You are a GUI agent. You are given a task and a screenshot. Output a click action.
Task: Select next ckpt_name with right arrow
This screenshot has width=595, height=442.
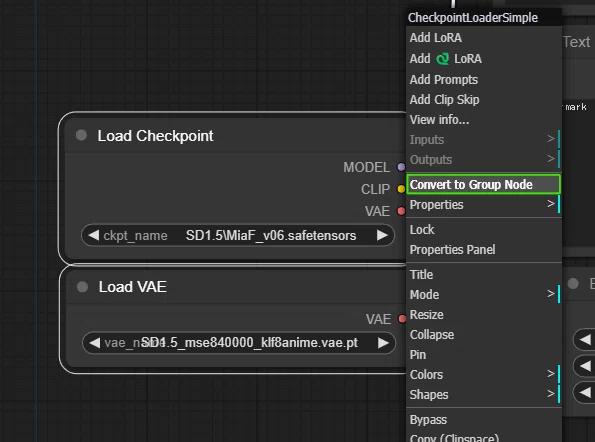coord(382,235)
